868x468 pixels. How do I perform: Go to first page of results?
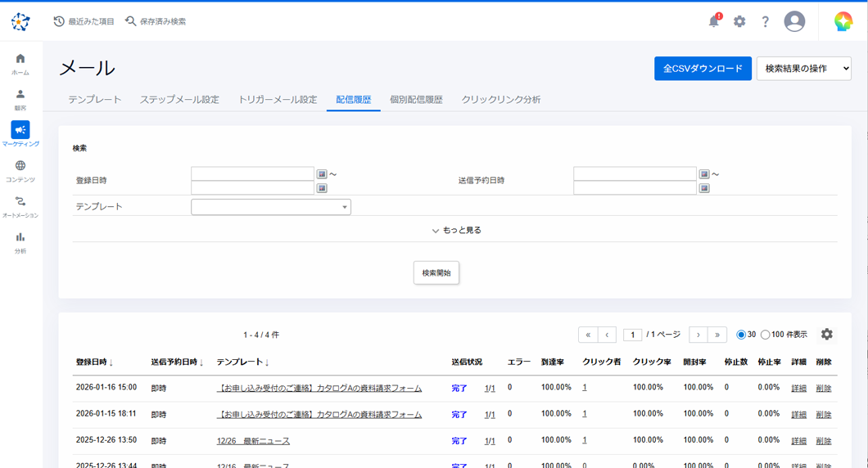coord(588,335)
